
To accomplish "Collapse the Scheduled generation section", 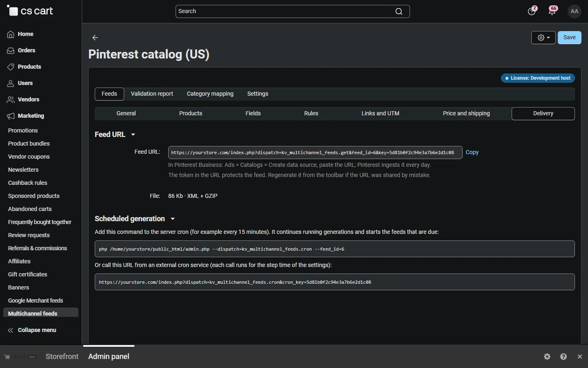I will click(x=135, y=219).
